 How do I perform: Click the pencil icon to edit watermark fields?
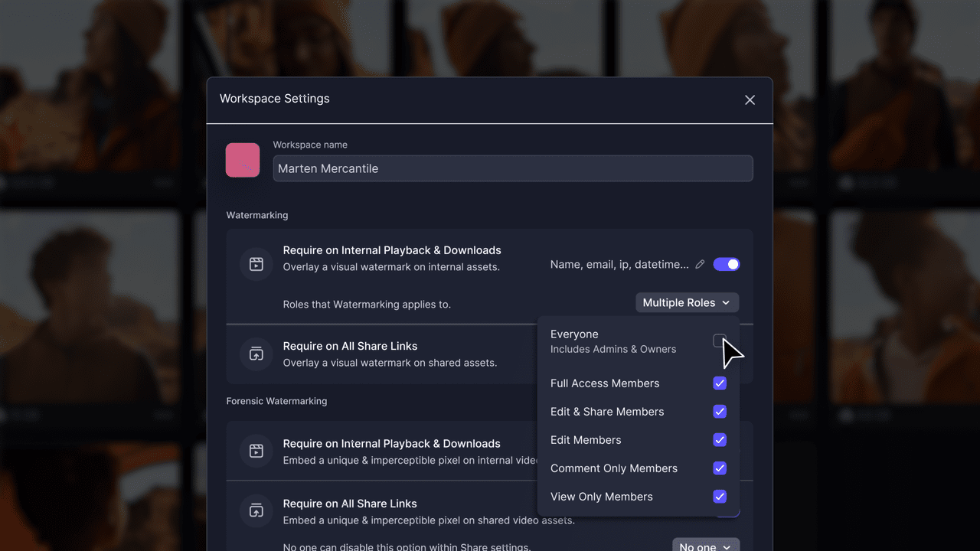(700, 265)
